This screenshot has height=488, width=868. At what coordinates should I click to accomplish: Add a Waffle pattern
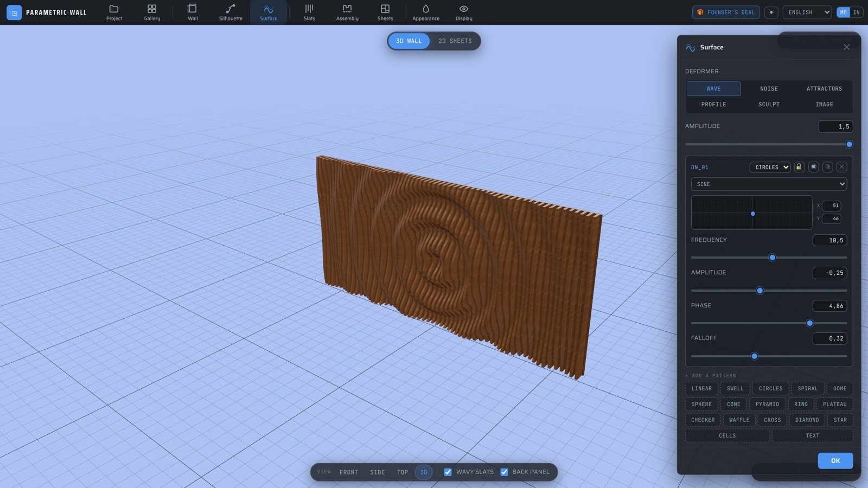[x=739, y=420]
